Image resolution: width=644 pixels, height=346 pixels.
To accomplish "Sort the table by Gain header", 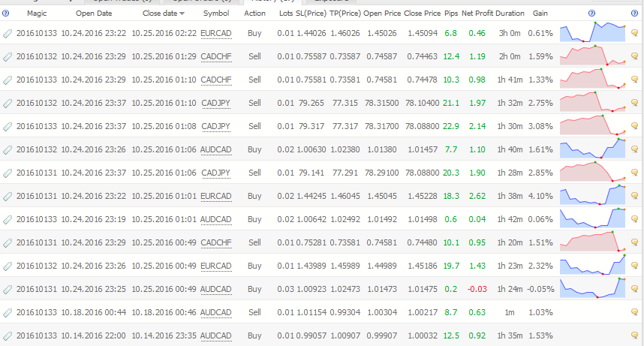I will 540,14.
